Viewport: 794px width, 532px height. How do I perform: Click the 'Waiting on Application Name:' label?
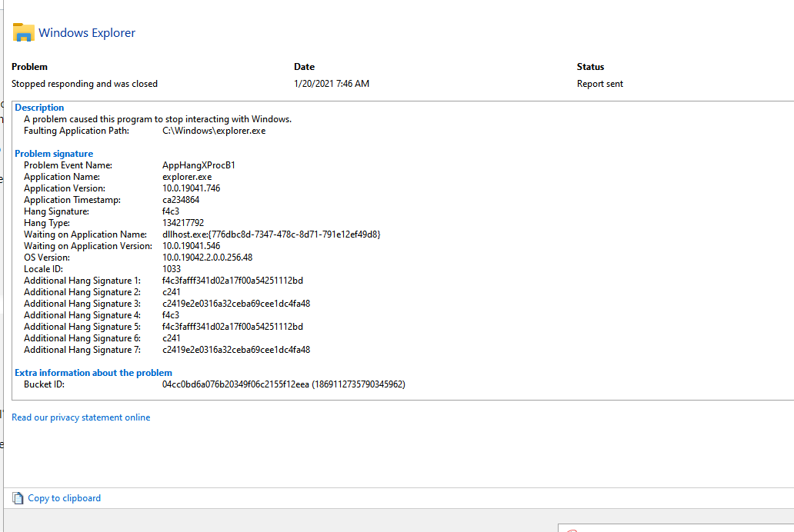coord(85,234)
